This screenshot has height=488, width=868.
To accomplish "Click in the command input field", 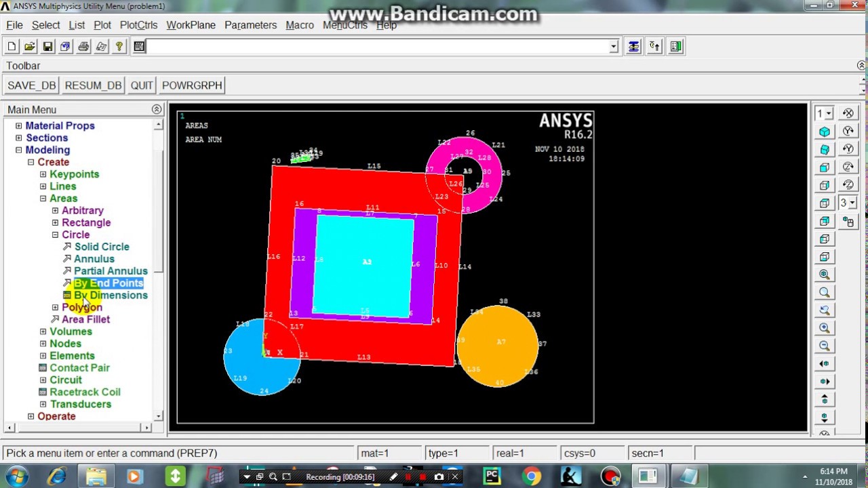I will [x=377, y=46].
